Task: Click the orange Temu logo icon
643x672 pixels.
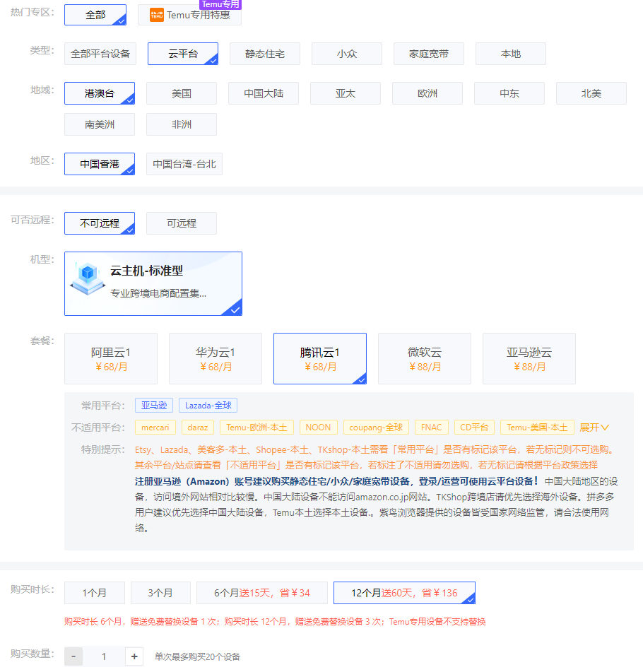Action: pyautogui.click(x=156, y=15)
